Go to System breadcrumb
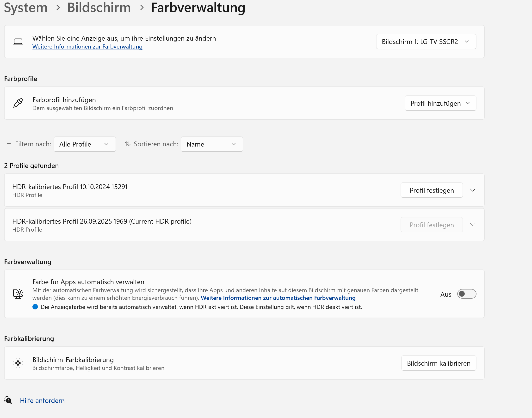This screenshot has width=532, height=418. click(x=26, y=8)
